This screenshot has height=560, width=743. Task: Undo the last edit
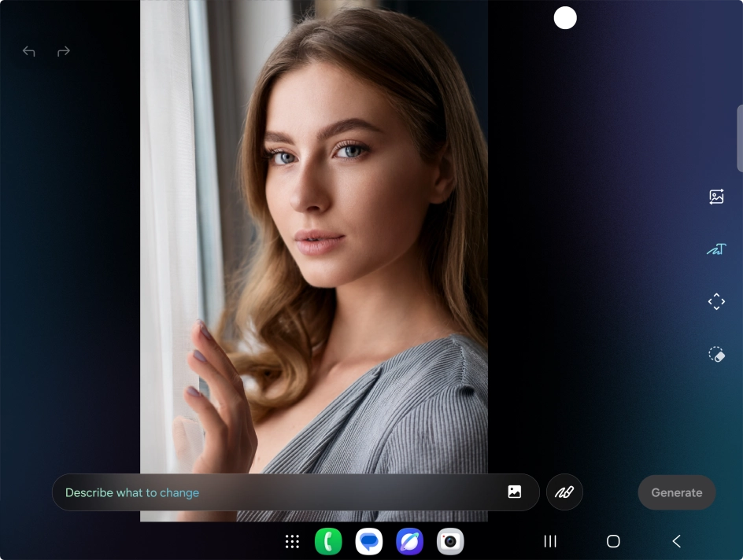[x=29, y=51]
